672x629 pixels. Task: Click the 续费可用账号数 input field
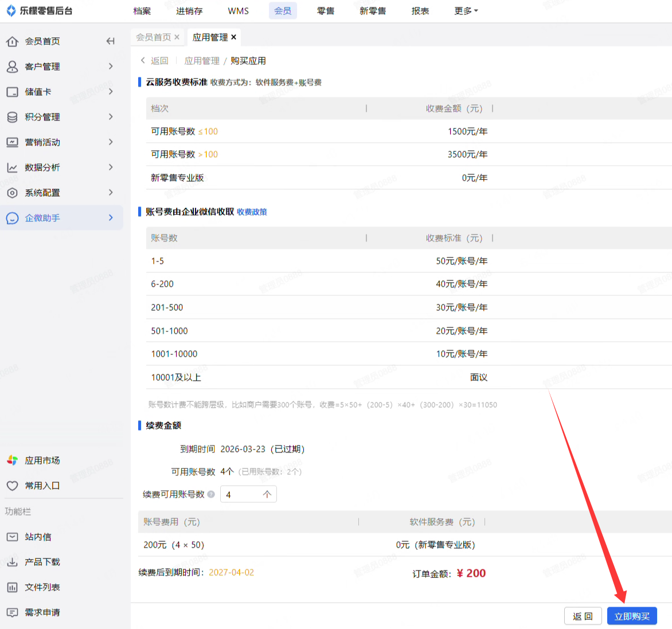click(x=249, y=494)
